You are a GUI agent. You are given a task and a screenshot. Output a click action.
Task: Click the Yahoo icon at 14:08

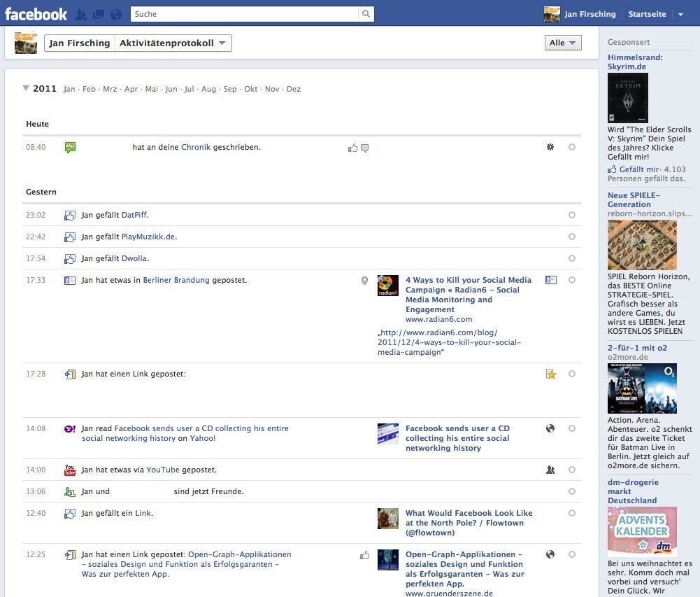coord(70,429)
